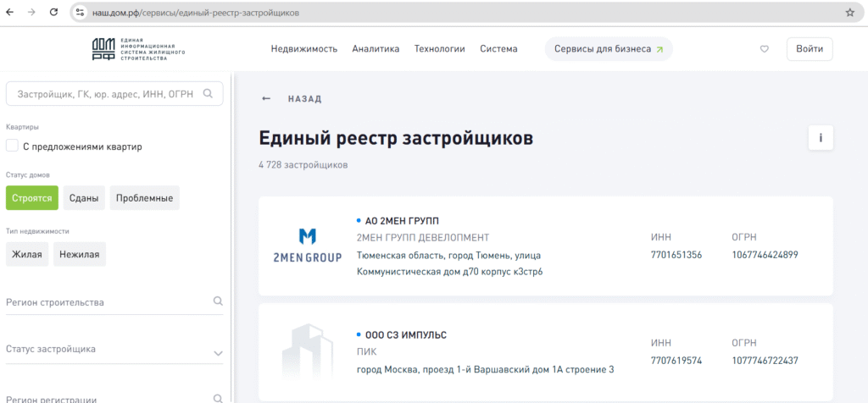
Task: Open the 'Недвижимость' menu item
Action: 304,49
